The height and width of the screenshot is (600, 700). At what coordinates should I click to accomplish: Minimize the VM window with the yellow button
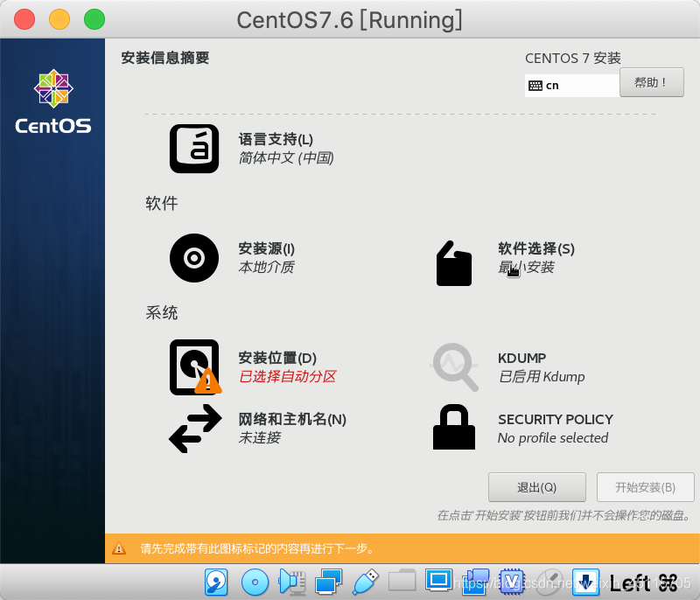coord(59,19)
